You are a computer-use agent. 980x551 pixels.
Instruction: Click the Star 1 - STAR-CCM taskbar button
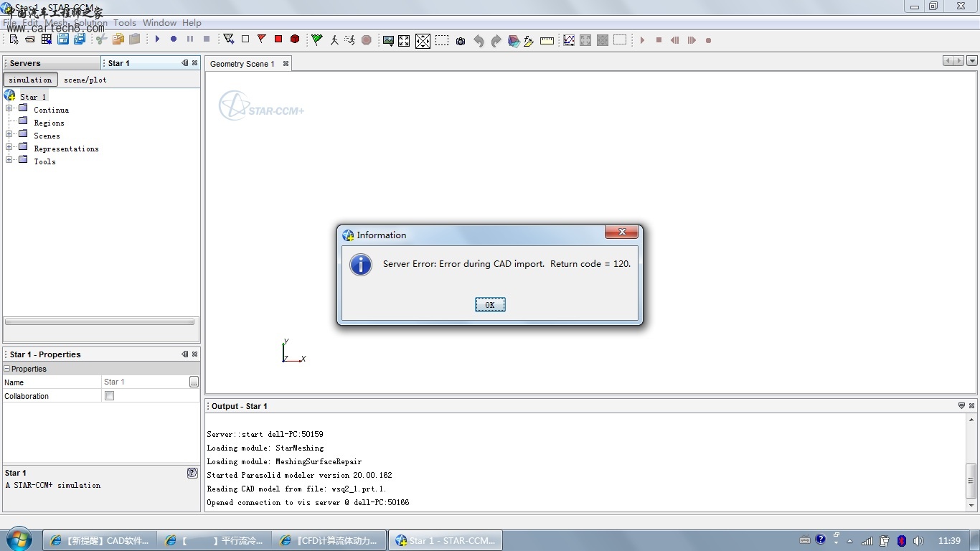(x=445, y=540)
